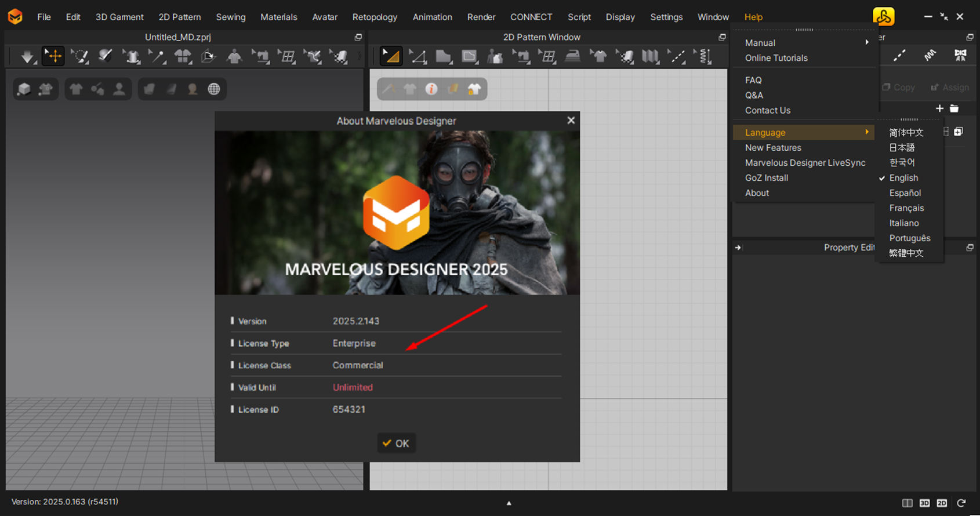
Task: Select the Select/Move tool in 3D toolbar
Action: click(x=53, y=56)
